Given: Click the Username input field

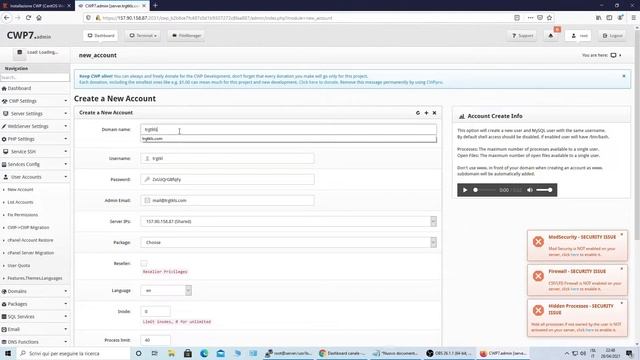Looking at the screenshot, I should coord(227,158).
